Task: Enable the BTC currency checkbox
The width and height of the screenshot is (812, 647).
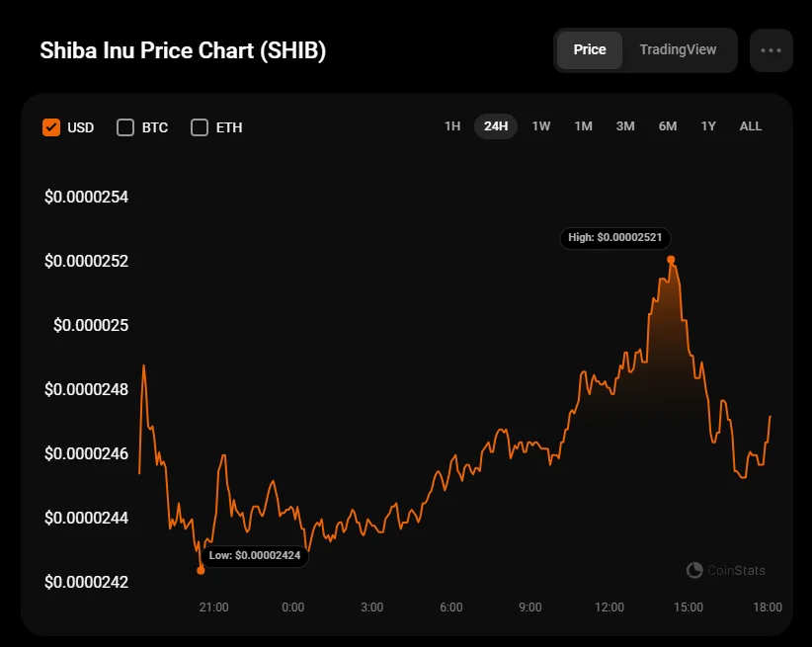Action: click(125, 127)
